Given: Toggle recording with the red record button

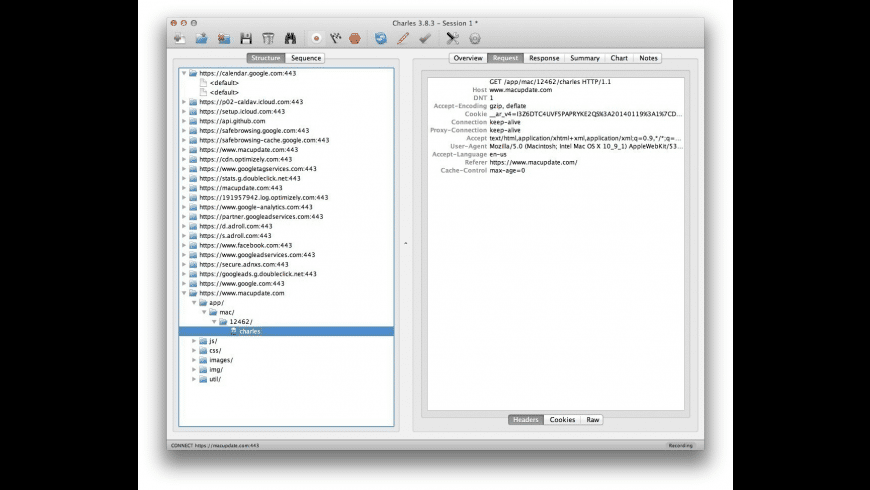Looking at the screenshot, I should point(316,39).
